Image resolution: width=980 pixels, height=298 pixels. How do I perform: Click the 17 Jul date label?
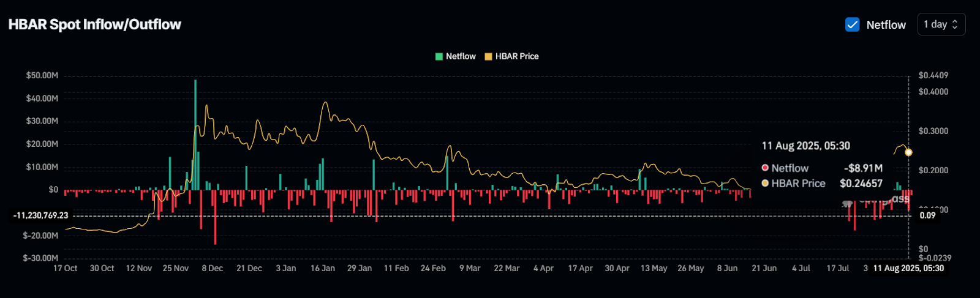838,269
